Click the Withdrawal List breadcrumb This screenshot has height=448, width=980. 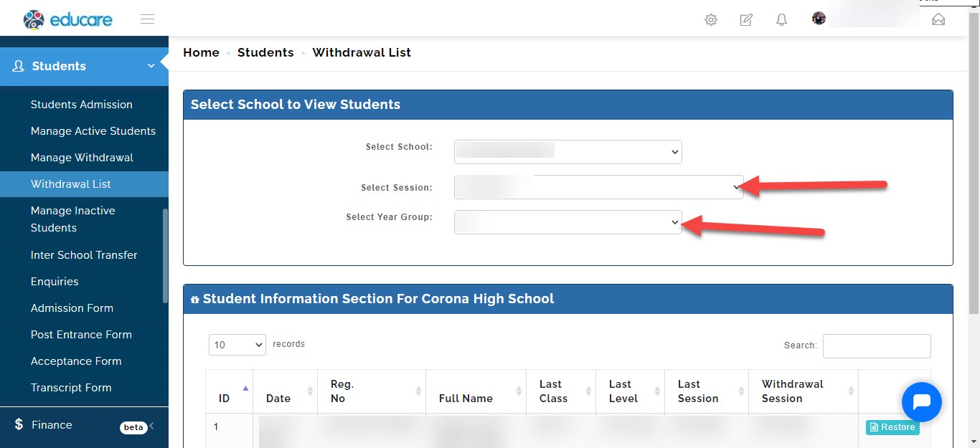click(x=362, y=52)
